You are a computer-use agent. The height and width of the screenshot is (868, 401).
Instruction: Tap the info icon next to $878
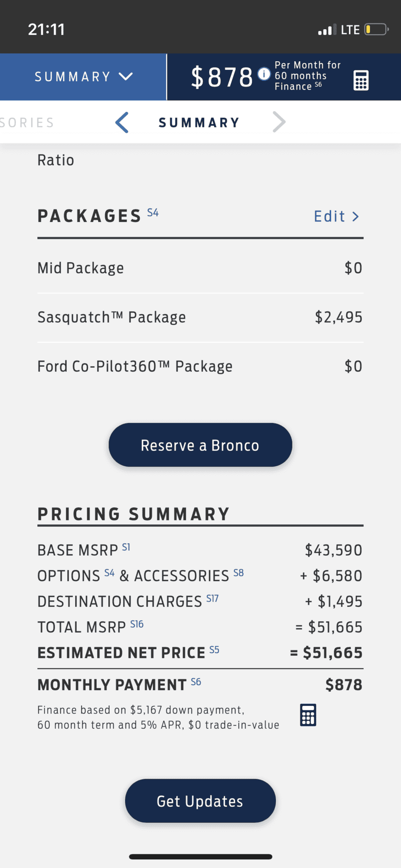pyautogui.click(x=264, y=74)
